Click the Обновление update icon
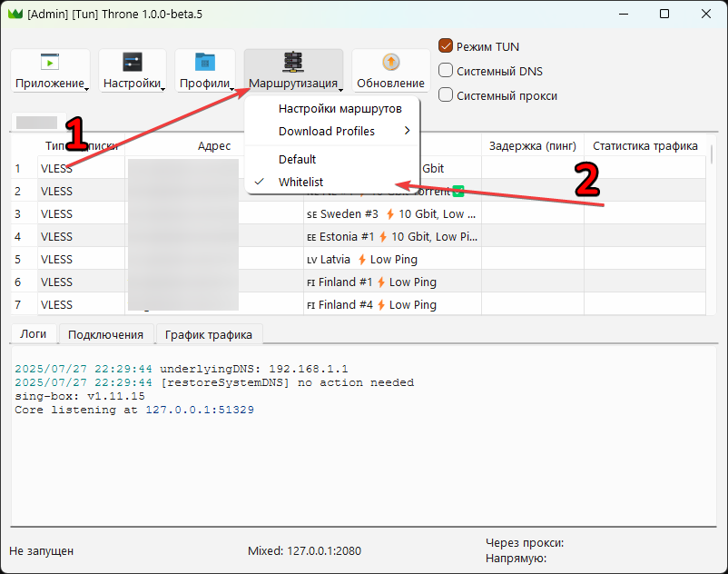This screenshot has width=728, height=574. (390, 62)
